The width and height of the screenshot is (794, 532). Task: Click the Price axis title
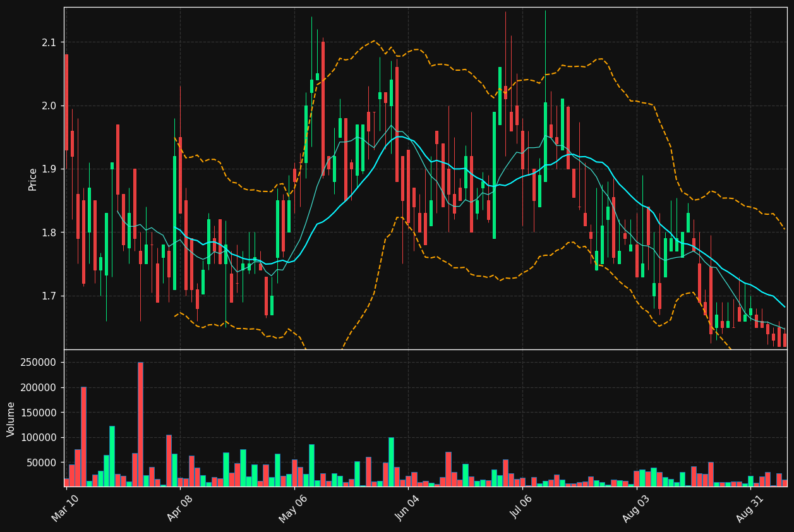(33, 179)
